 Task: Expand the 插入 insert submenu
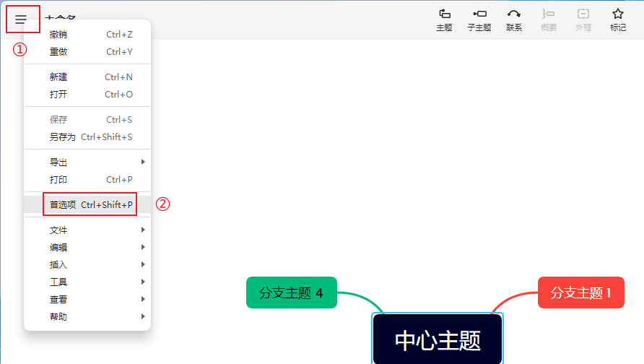pyautogui.click(x=87, y=265)
